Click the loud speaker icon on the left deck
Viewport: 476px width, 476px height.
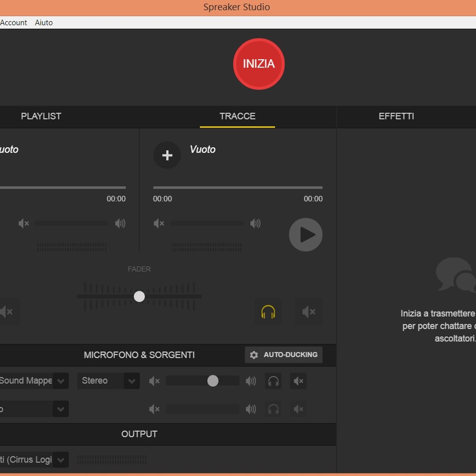click(120, 223)
